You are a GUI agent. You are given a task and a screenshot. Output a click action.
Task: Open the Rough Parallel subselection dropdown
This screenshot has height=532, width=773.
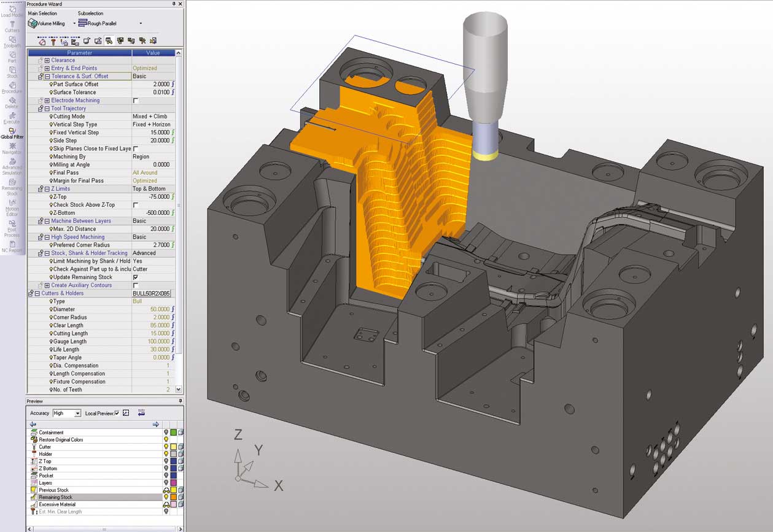(141, 24)
